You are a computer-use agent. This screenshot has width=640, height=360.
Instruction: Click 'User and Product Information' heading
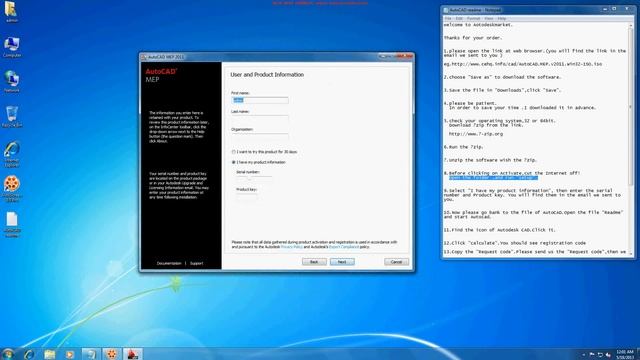point(267,75)
